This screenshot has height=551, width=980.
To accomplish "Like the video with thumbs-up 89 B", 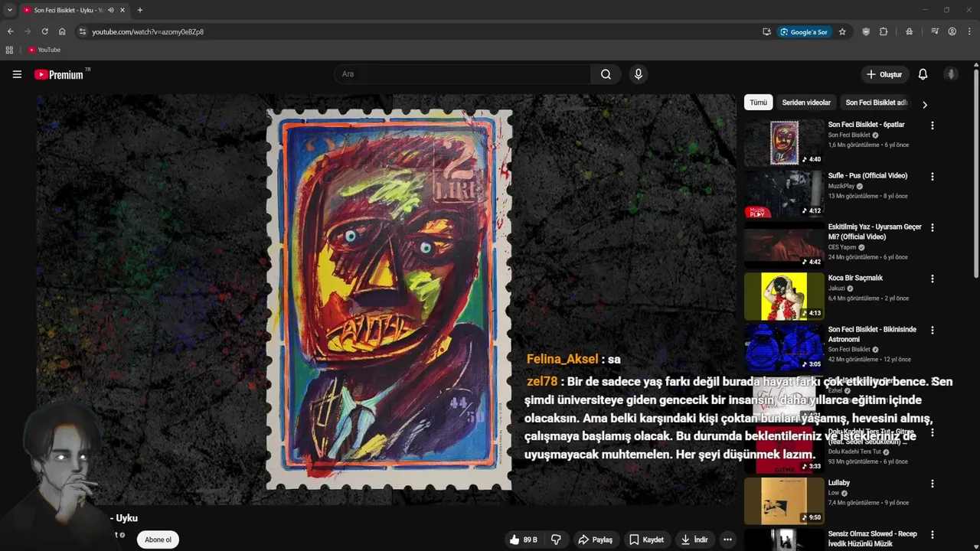I will pyautogui.click(x=523, y=540).
